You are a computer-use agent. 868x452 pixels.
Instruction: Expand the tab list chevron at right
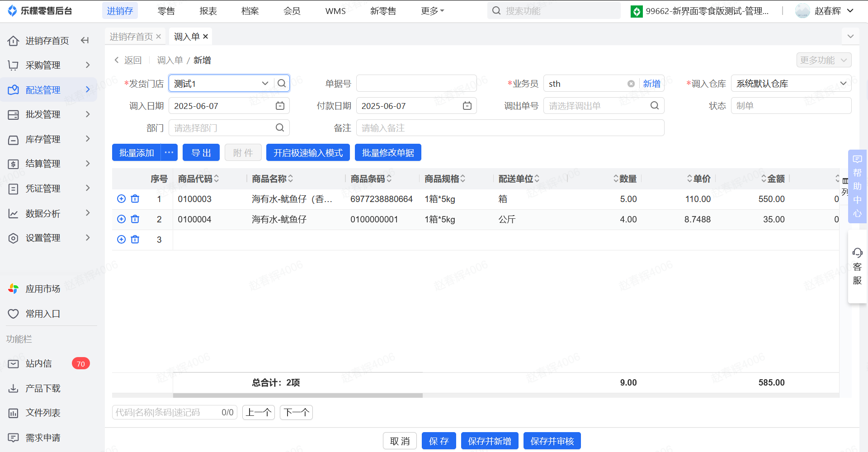click(x=850, y=36)
